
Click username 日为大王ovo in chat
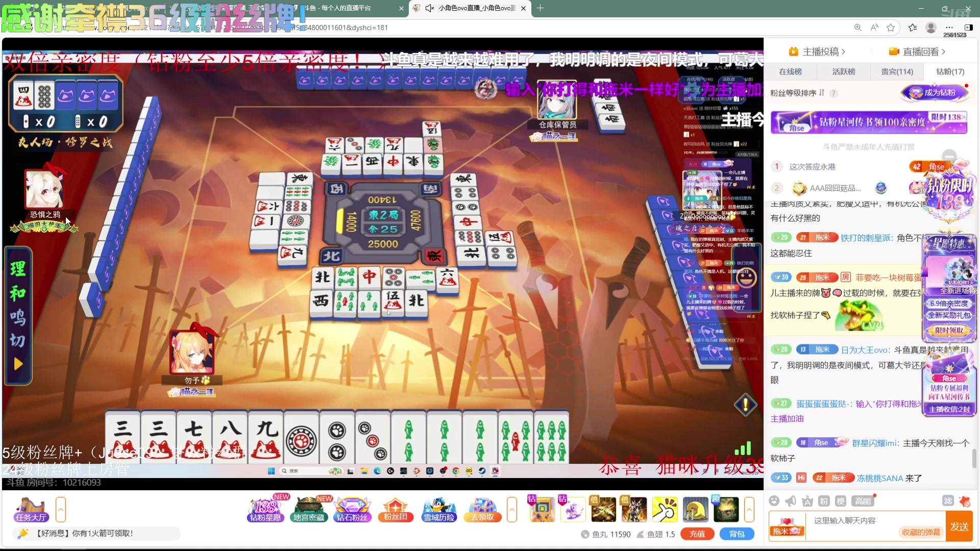pos(865,350)
